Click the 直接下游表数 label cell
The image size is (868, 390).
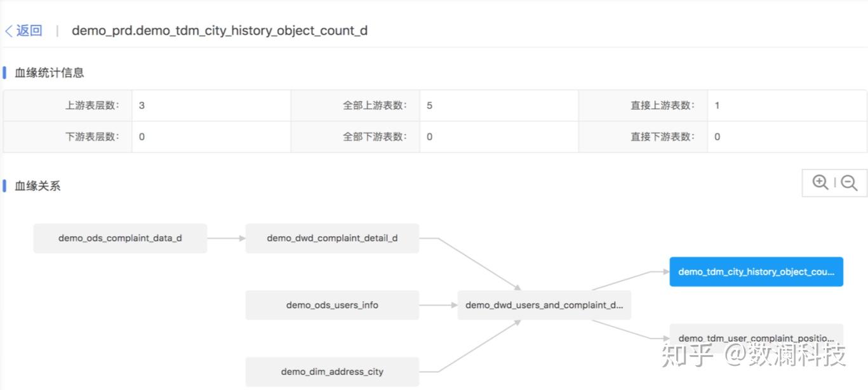pos(662,137)
